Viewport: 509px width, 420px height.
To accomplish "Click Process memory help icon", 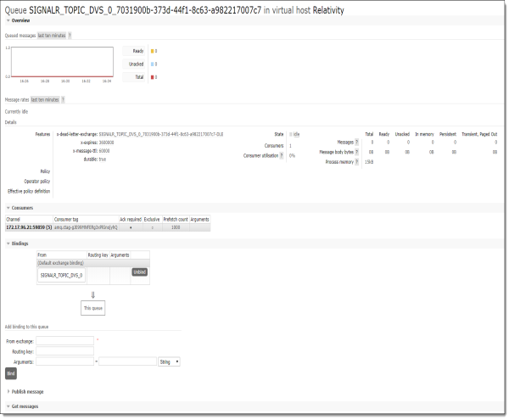I will tap(357, 161).
